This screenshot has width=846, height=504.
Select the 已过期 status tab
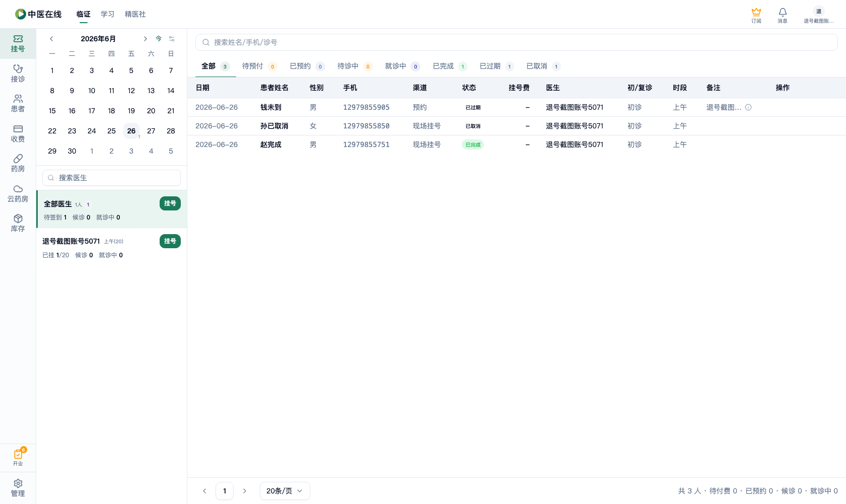coord(496,66)
